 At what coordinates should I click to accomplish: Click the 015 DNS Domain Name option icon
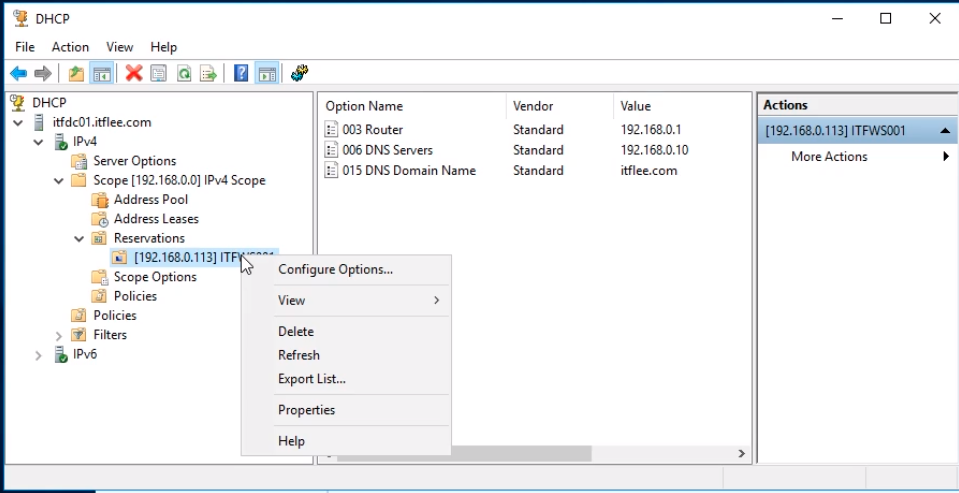click(331, 171)
